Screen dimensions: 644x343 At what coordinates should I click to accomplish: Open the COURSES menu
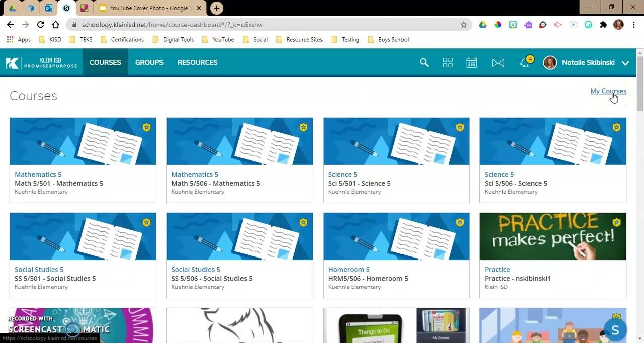coord(105,62)
